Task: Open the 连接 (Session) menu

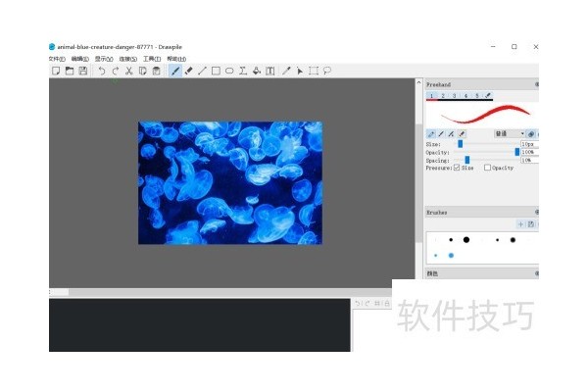Action: pyautogui.click(x=127, y=59)
